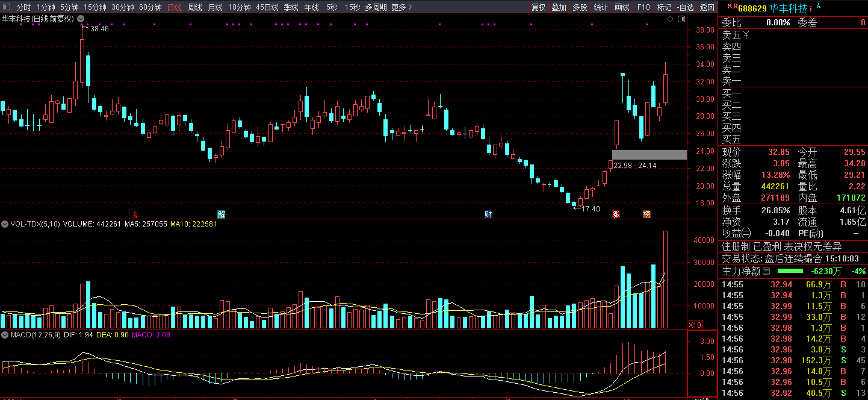Click the panel layout icon left of 分时

pos(6,7)
